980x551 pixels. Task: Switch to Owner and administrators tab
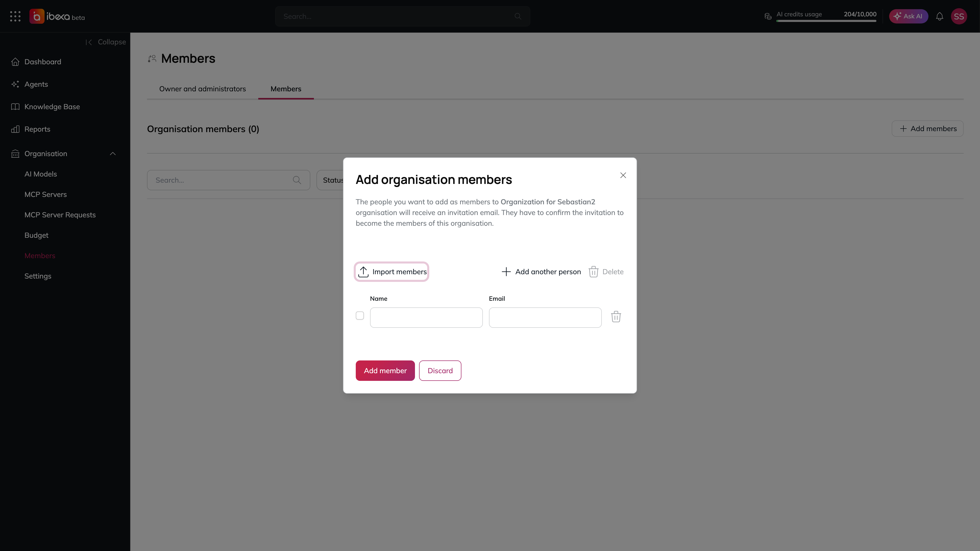[x=202, y=89]
